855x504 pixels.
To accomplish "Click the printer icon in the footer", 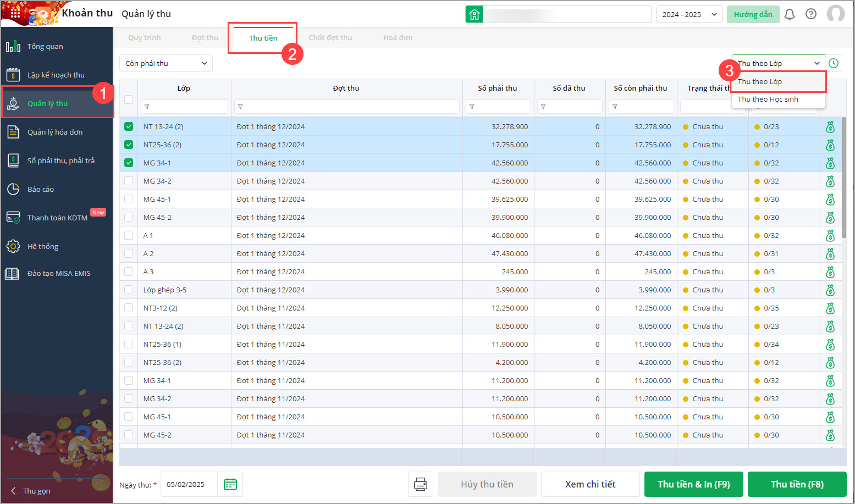I will pos(421,484).
